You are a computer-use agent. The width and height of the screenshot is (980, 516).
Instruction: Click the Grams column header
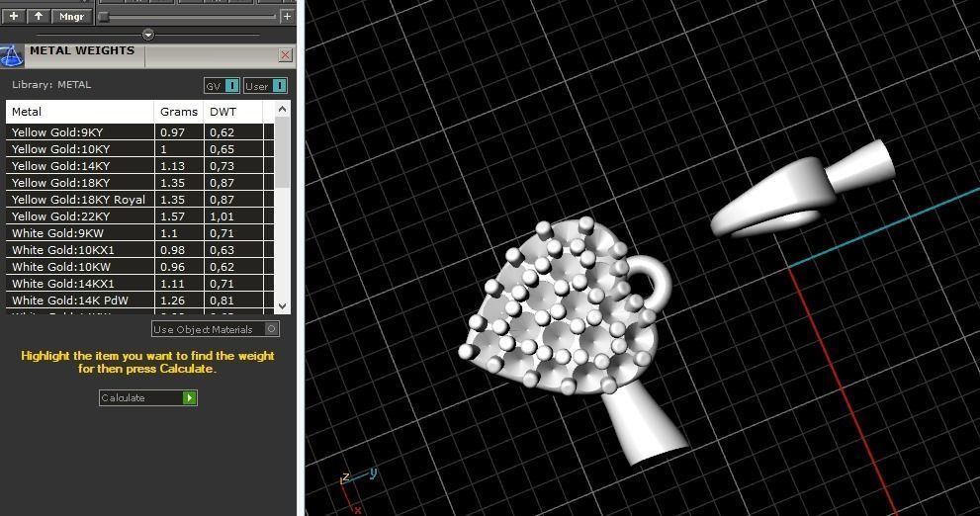click(x=179, y=112)
